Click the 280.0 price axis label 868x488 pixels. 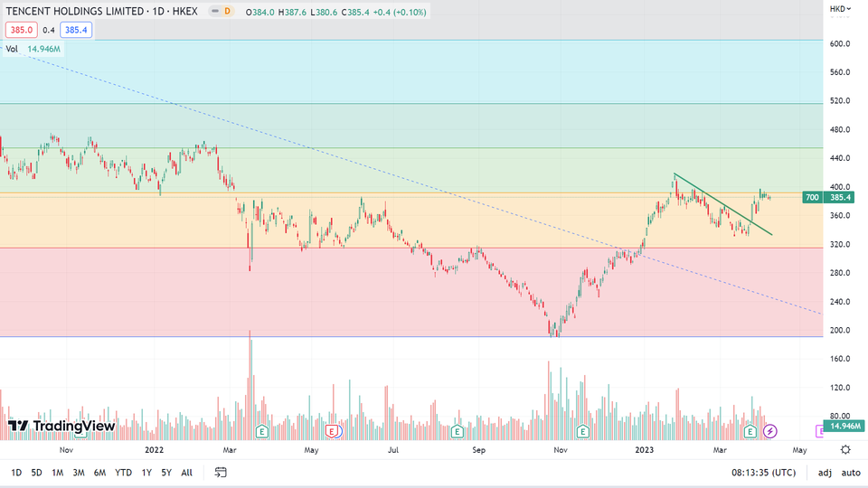pyautogui.click(x=840, y=273)
